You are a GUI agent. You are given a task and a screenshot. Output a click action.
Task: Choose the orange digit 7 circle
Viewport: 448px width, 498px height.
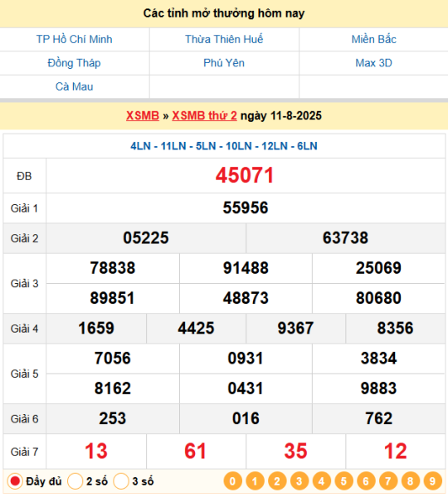[x=388, y=481]
